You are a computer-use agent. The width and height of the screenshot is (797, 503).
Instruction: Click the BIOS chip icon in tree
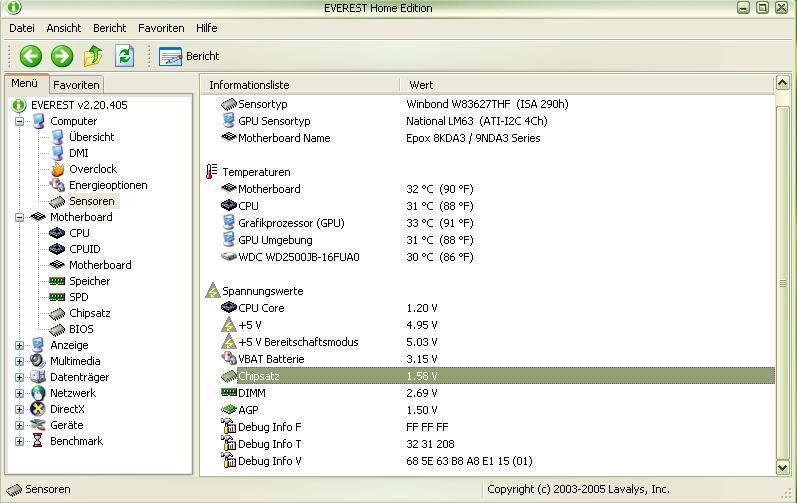coord(57,329)
